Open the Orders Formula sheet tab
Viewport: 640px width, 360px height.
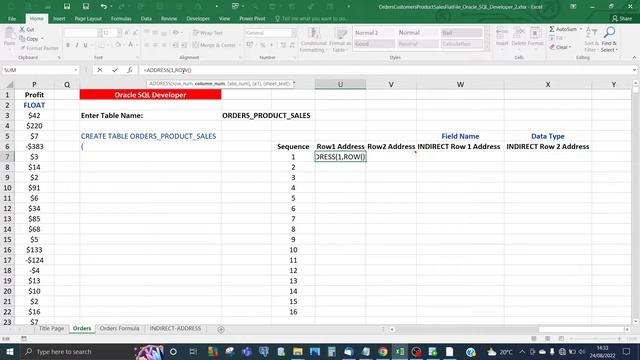point(120,329)
